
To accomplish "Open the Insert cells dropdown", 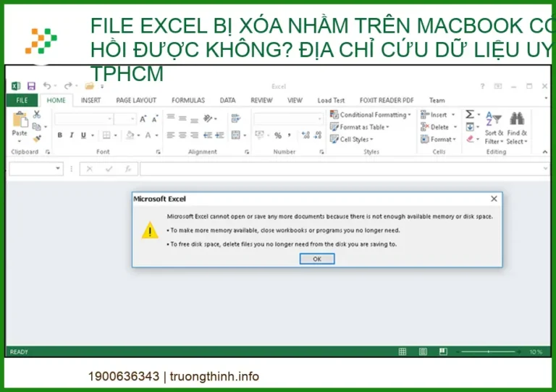I will point(438,115).
